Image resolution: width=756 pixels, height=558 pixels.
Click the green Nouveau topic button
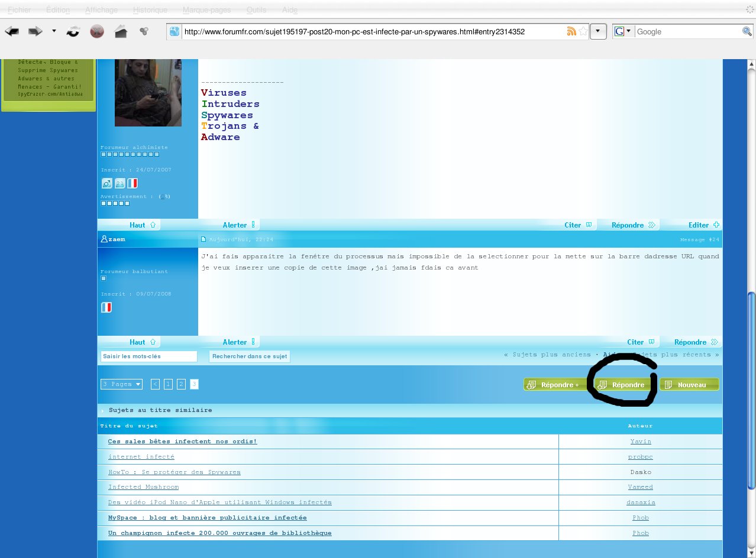690,385
